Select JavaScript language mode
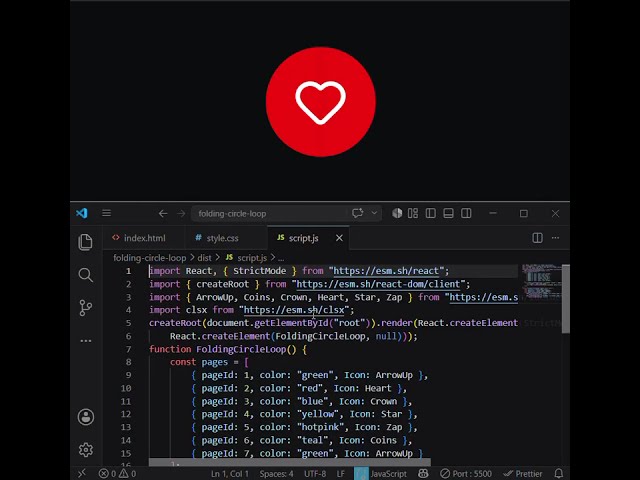 389,474
